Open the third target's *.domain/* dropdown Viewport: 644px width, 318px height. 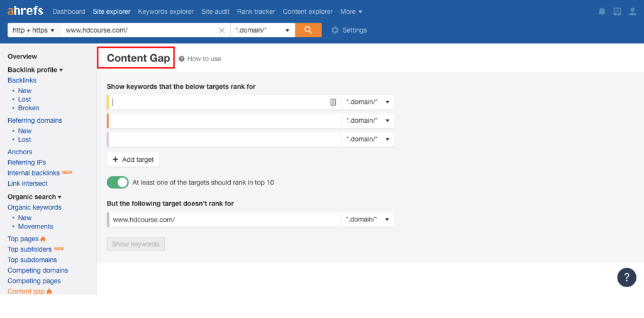367,139
